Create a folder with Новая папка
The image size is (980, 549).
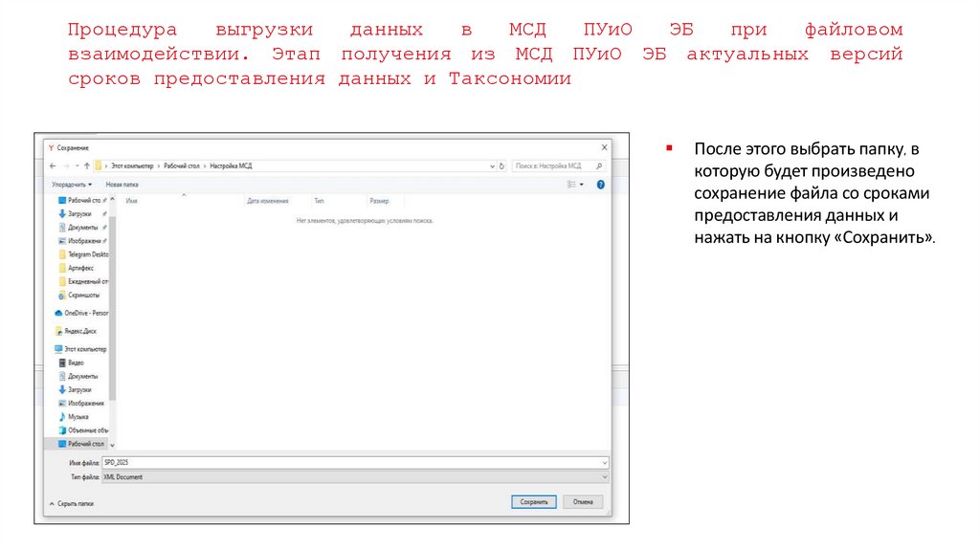point(122,185)
